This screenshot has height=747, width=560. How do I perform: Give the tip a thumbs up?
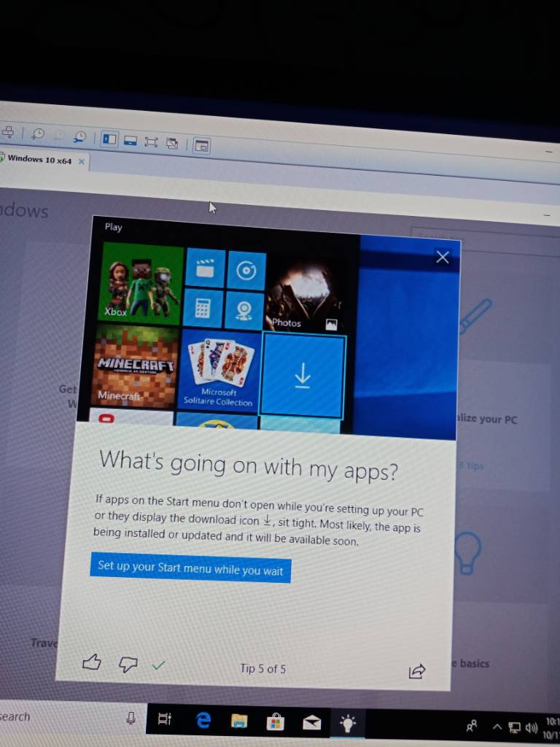tap(91, 662)
